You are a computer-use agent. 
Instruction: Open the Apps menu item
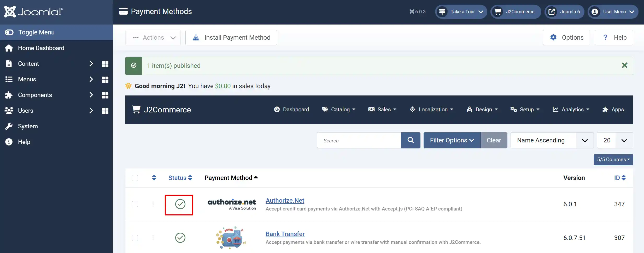[613, 110]
